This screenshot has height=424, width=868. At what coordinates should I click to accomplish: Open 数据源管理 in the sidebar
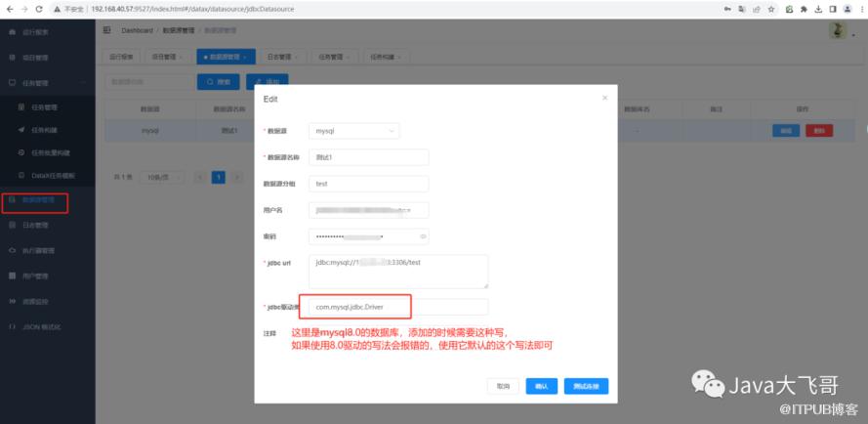38,200
